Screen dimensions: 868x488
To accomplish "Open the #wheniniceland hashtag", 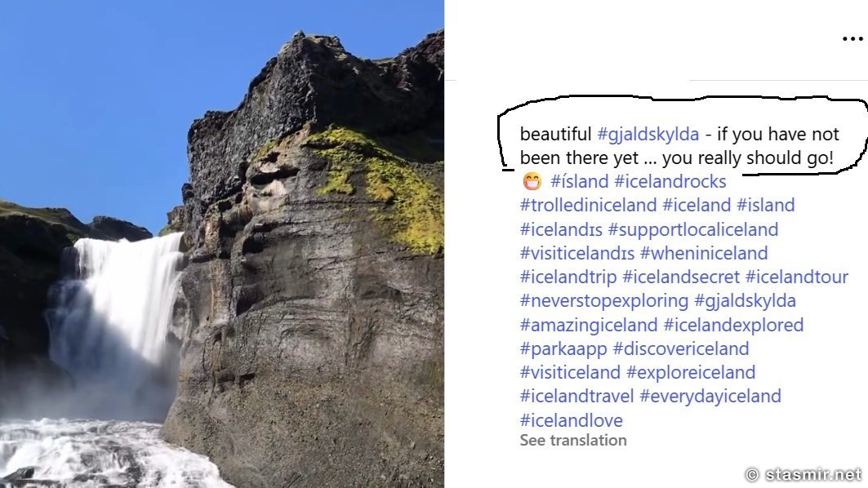I will coord(704,254).
